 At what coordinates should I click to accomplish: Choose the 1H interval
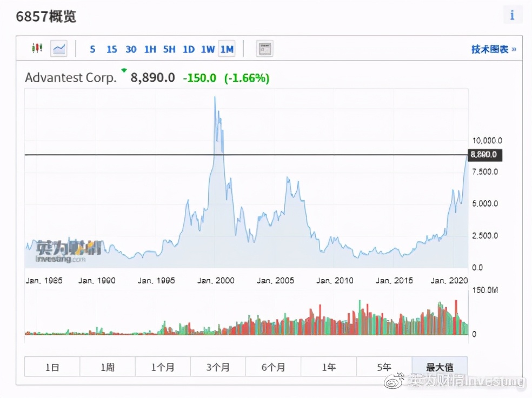[x=150, y=49]
